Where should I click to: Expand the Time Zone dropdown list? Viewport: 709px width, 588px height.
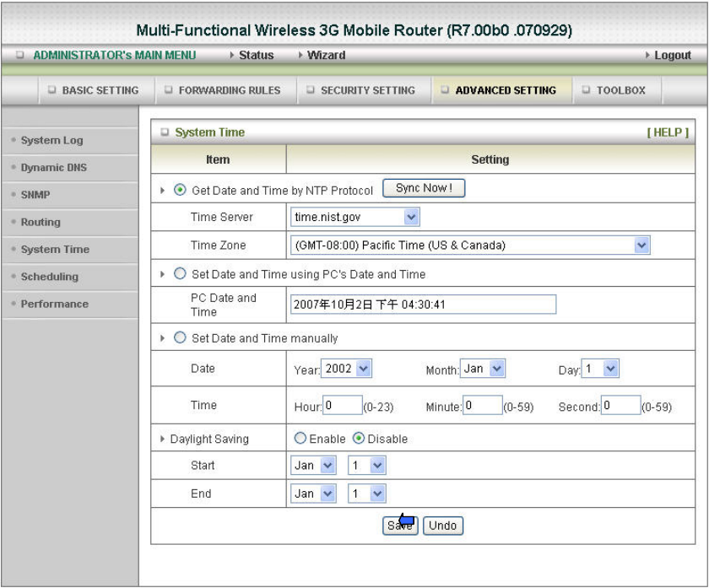point(470,245)
